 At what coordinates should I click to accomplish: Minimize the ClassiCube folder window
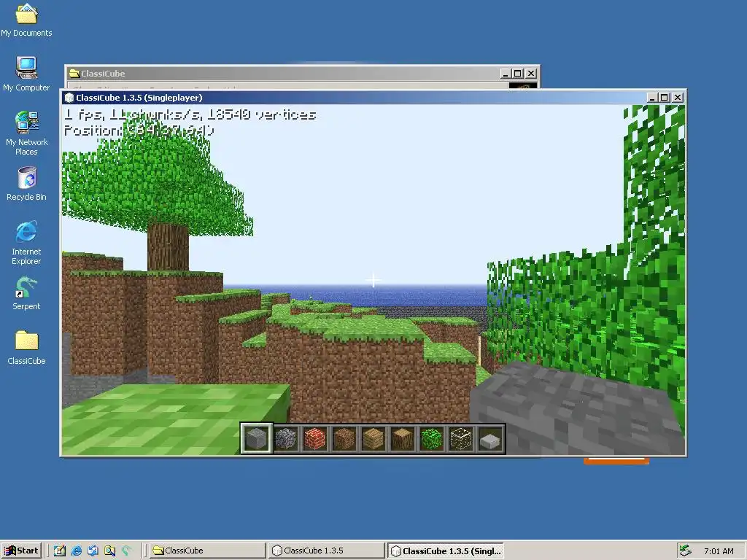click(x=506, y=74)
